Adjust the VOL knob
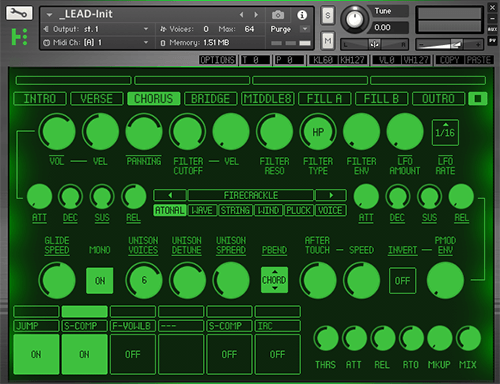 (57, 131)
